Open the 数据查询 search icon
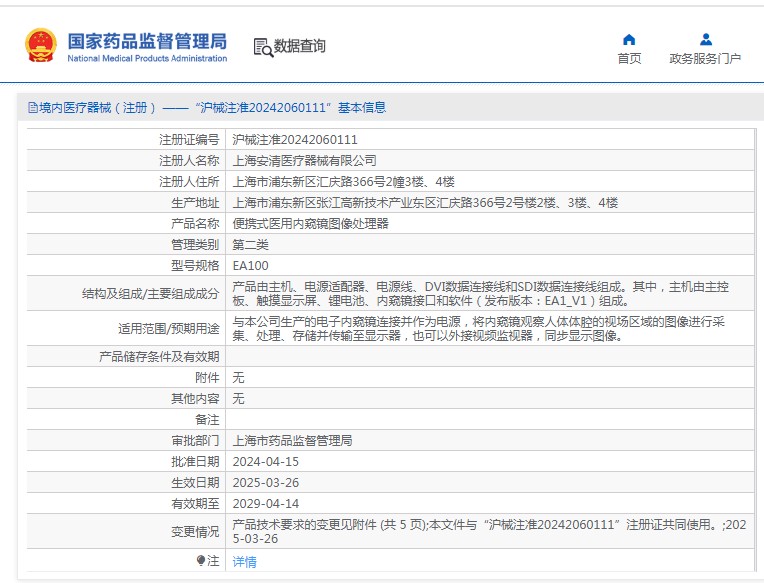This screenshot has height=583, width=764. [x=263, y=47]
